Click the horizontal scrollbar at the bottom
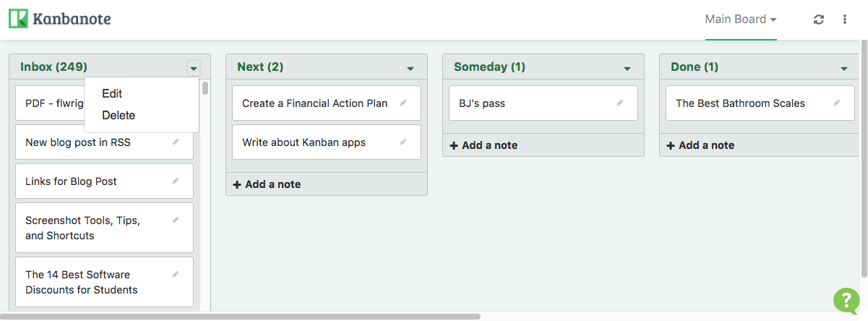 [246, 317]
